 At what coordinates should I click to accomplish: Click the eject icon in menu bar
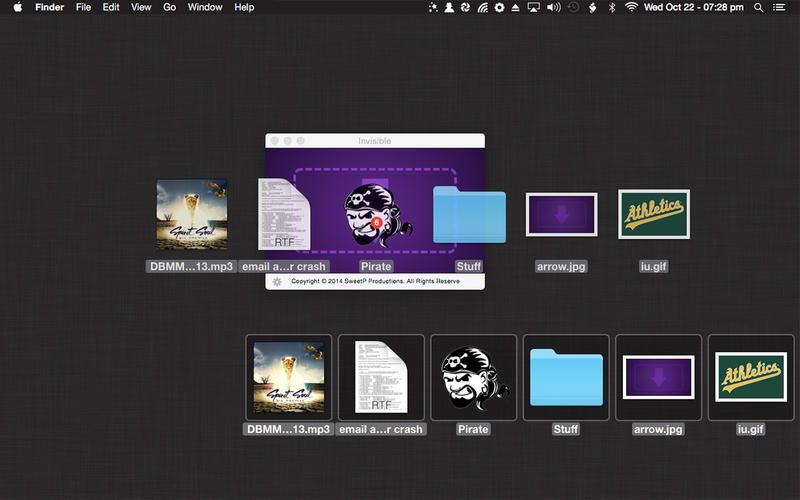point(516,7)
